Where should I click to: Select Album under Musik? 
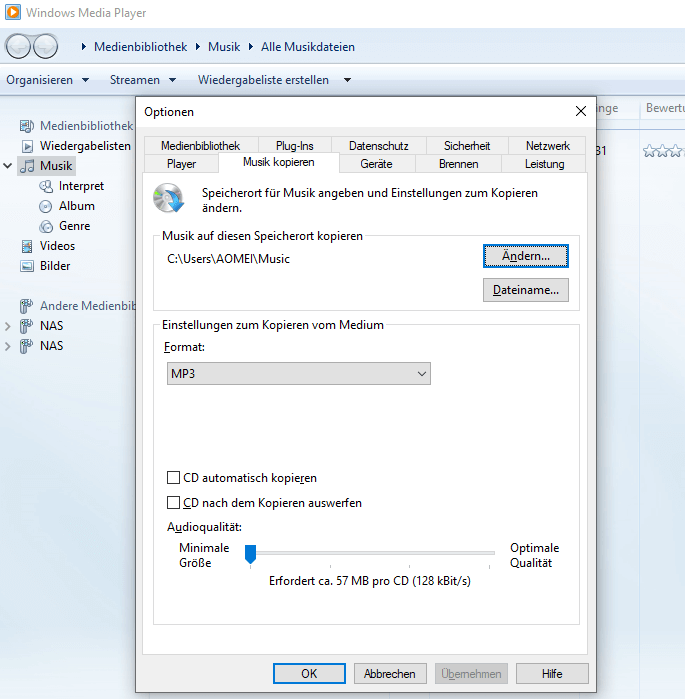77,206
